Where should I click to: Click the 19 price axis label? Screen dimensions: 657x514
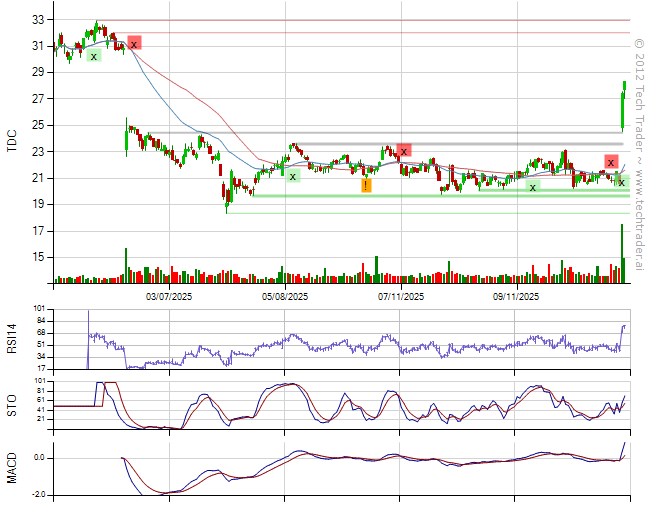(38, 204)
